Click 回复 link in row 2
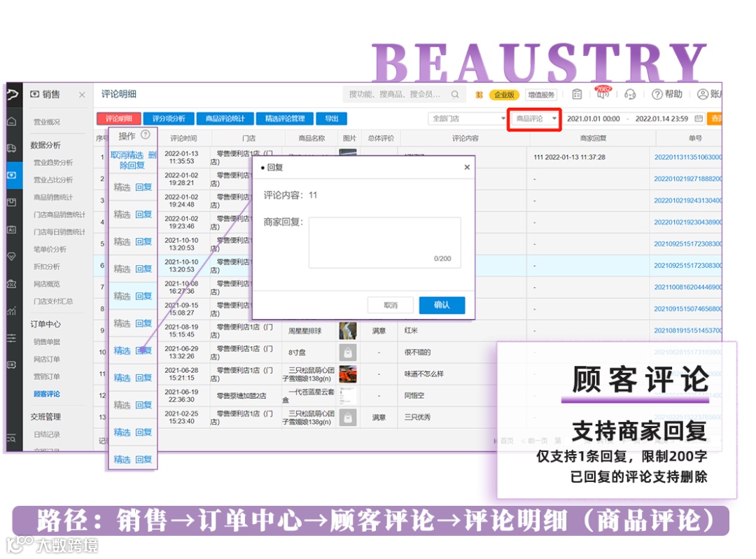This screenshot has width=756, height=559. 143,187
